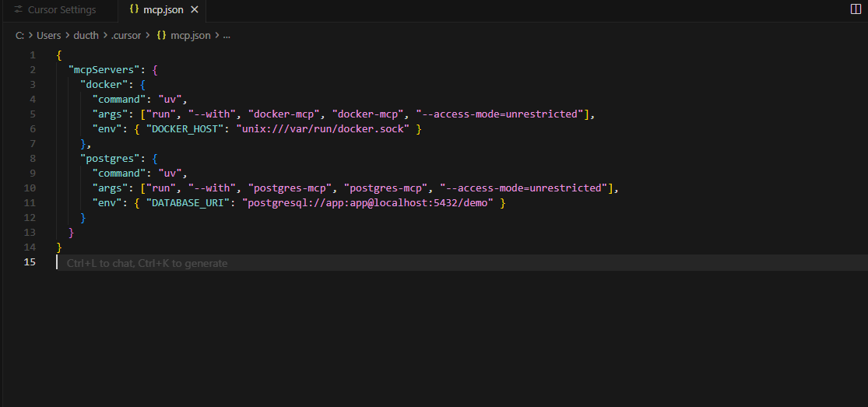Click the empty line 15 placeholder text

click(x=147, y=263)
